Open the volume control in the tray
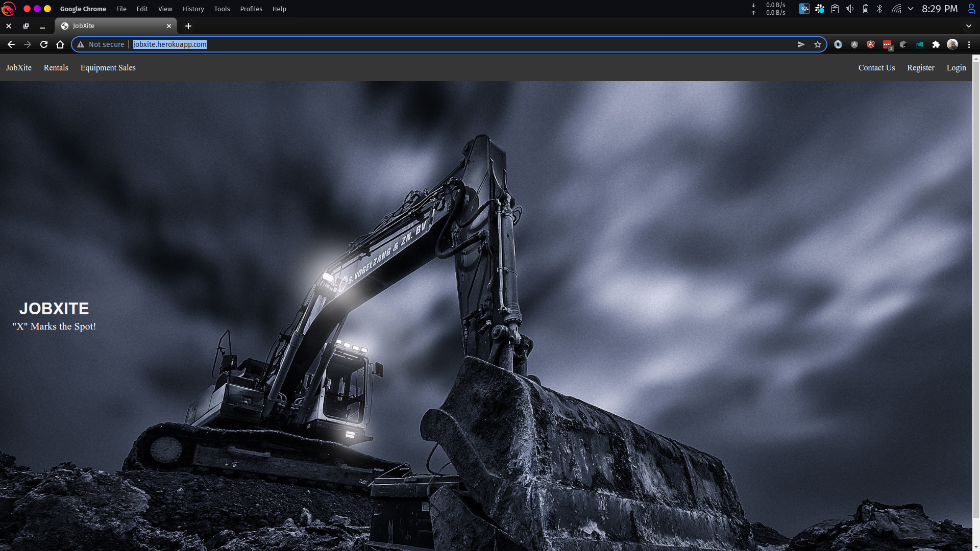This screenshot has width=980, height=551. pos(849,9)
